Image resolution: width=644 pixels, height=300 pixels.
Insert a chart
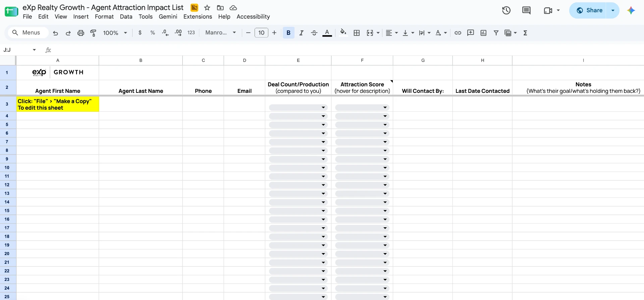pos(483,33)
